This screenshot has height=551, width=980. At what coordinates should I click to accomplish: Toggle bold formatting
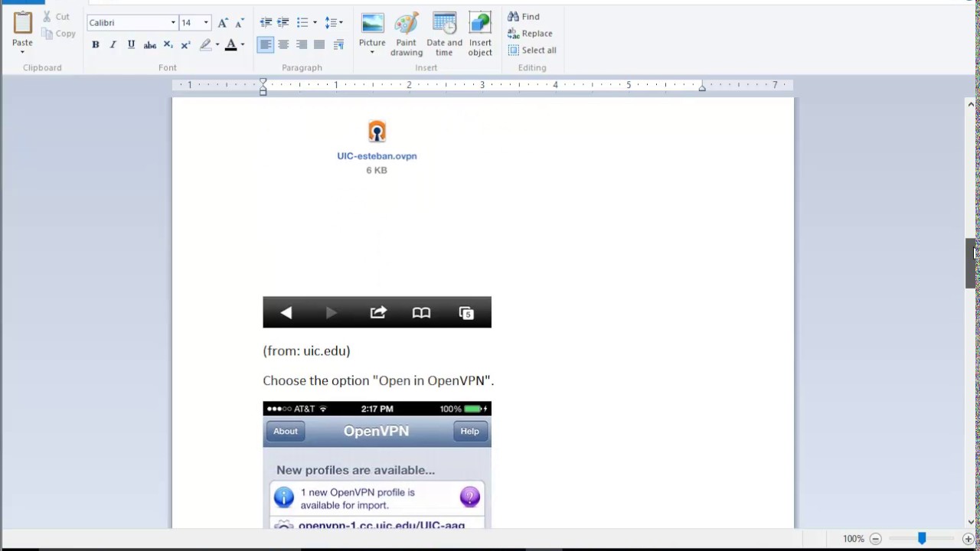pos(96,45)
